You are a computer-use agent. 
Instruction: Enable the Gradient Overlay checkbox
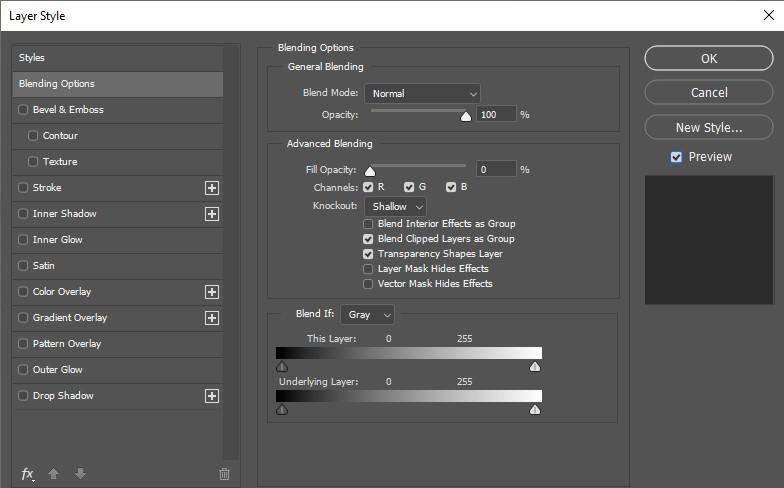23,318
